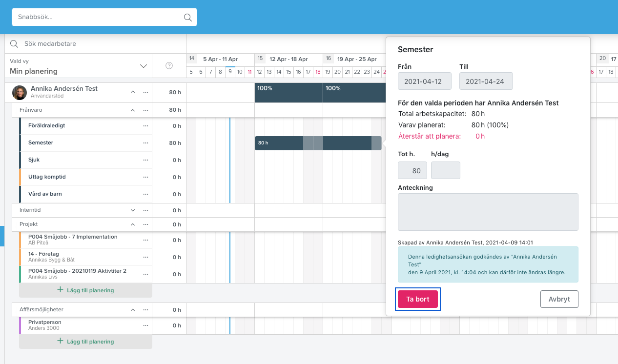
Task: Open three-dot menu for Annika Andersén Test
Action: (x=145, y=92)
